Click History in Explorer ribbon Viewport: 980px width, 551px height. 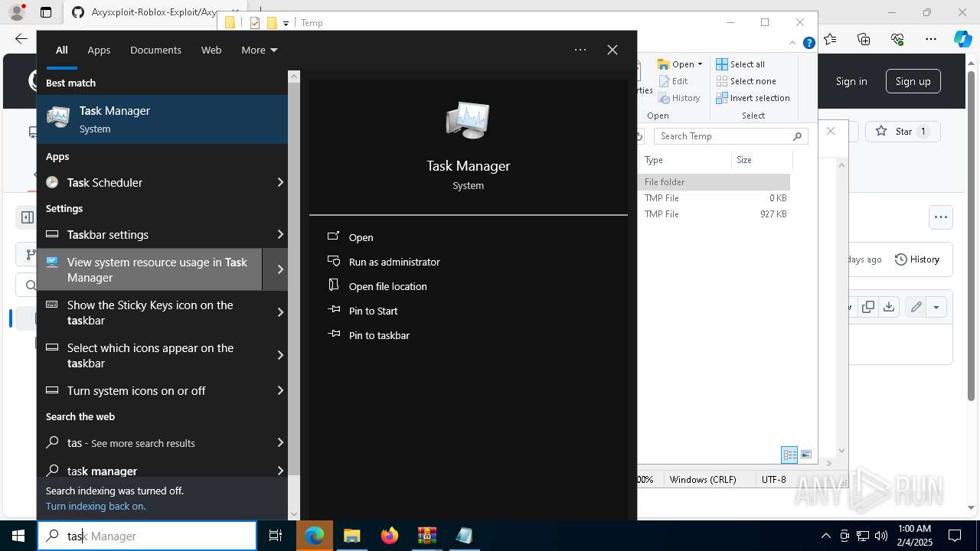(679, 98)
